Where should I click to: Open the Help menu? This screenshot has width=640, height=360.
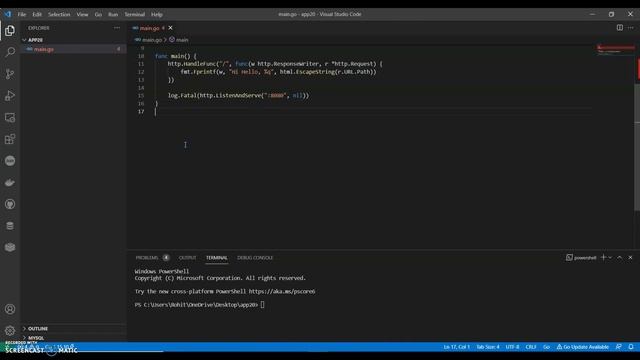pos(157,14)
